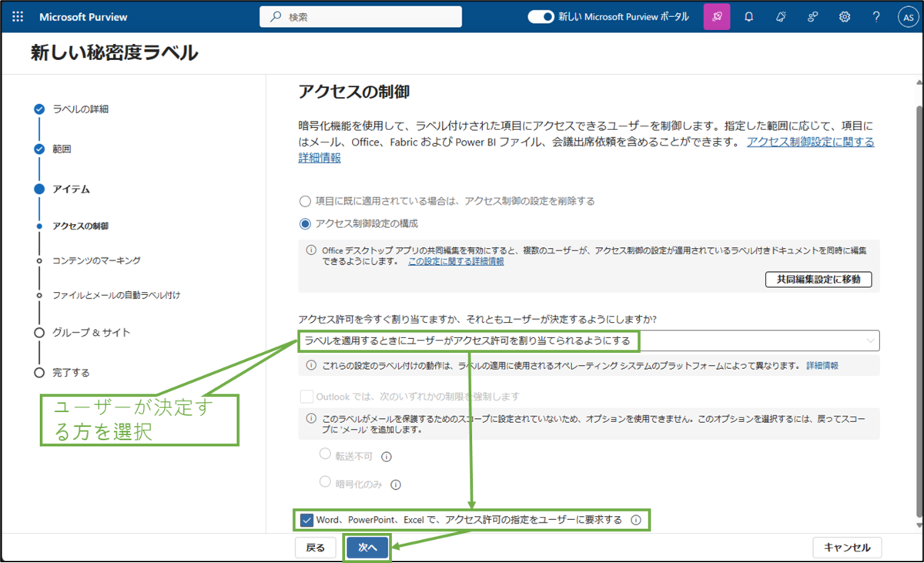Click the what's new bell-with-sparkle icon

tap(781, 17)
